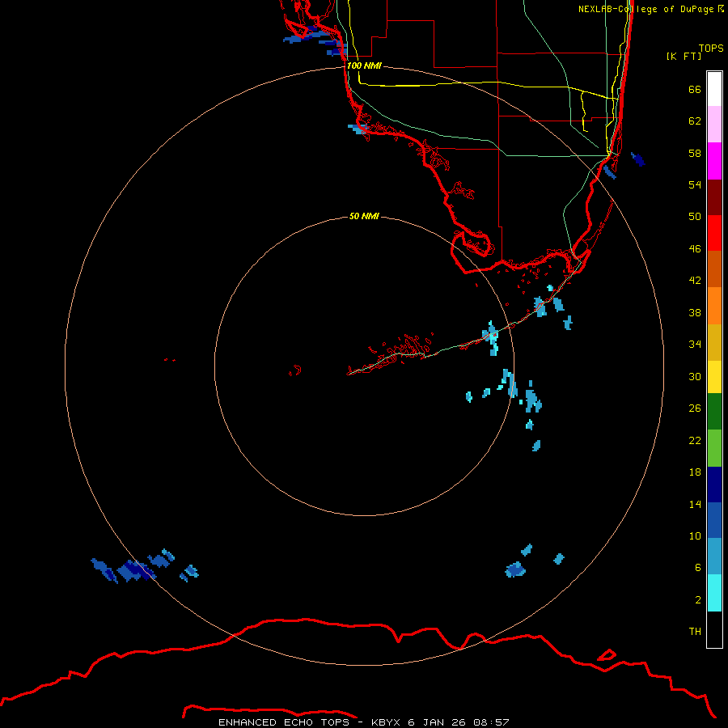Click the navy blue legend swatch
Image resolution: width=728 pixels, height=728 pixels.
(x=714, y=485)
